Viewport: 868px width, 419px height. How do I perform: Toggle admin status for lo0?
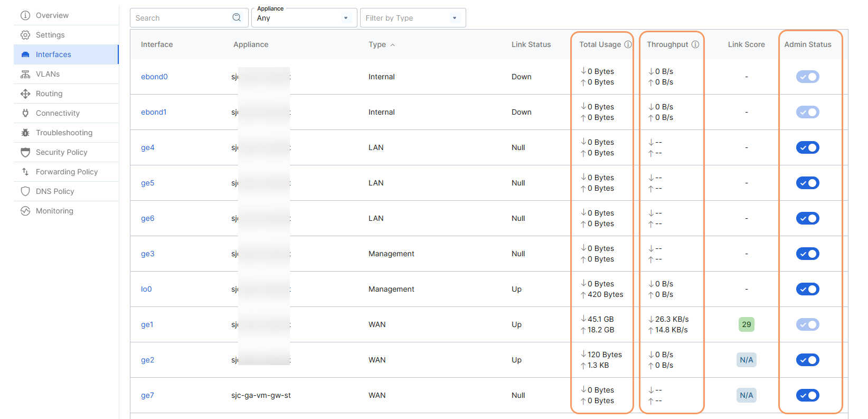pos(807,289)
